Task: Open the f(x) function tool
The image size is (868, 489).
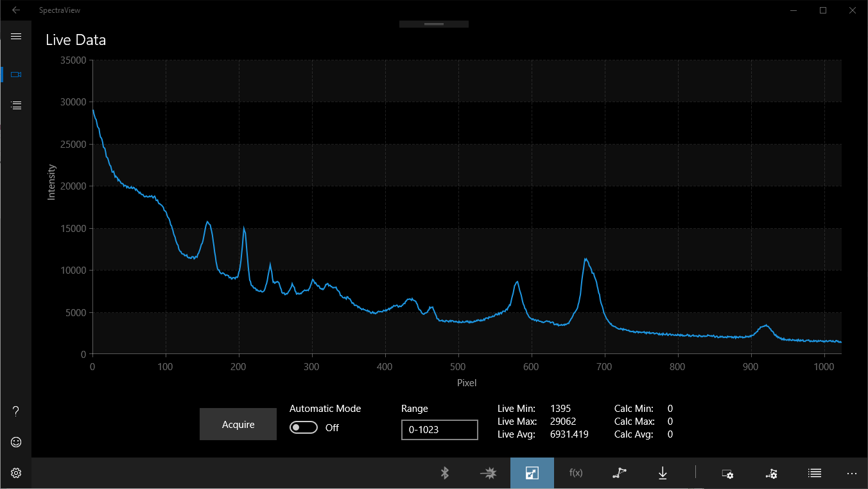Action: point(576,474)
